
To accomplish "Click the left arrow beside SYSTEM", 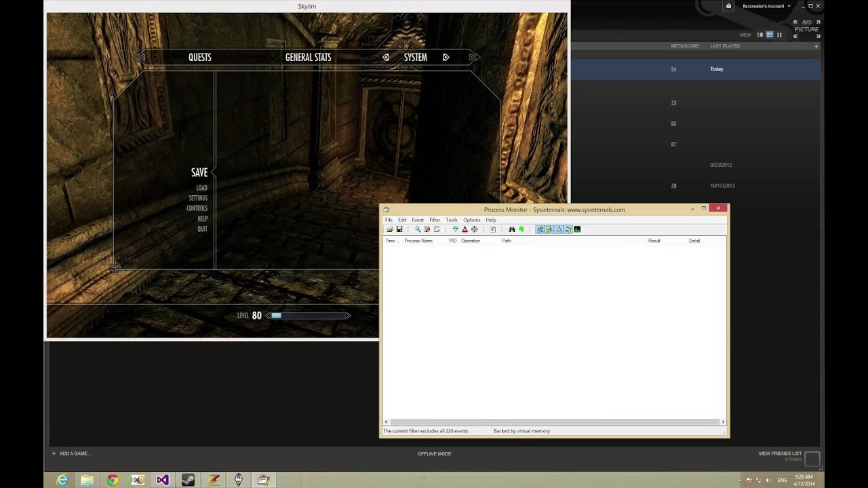I will pos(386,58).
